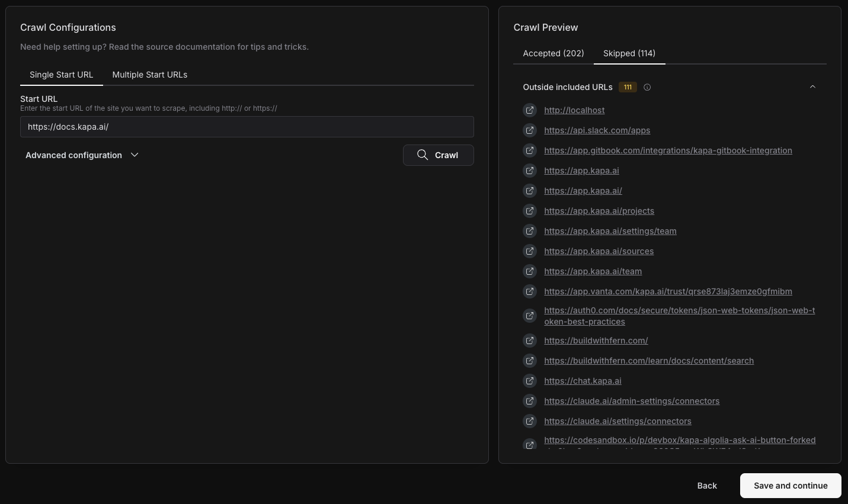Open the app.kapa.ai/team link
The height and width of the screenshot is (504, 848).
pos(593,271)
